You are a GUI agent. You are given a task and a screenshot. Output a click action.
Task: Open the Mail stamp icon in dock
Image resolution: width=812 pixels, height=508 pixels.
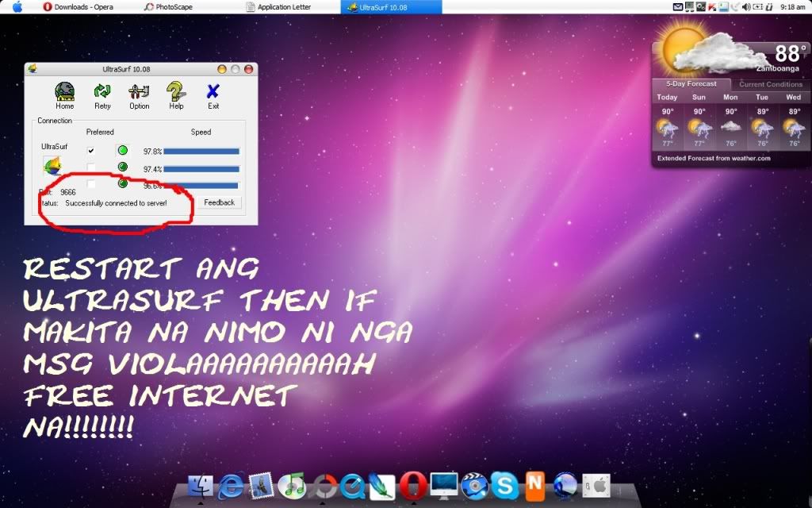[x=262, y=487]
